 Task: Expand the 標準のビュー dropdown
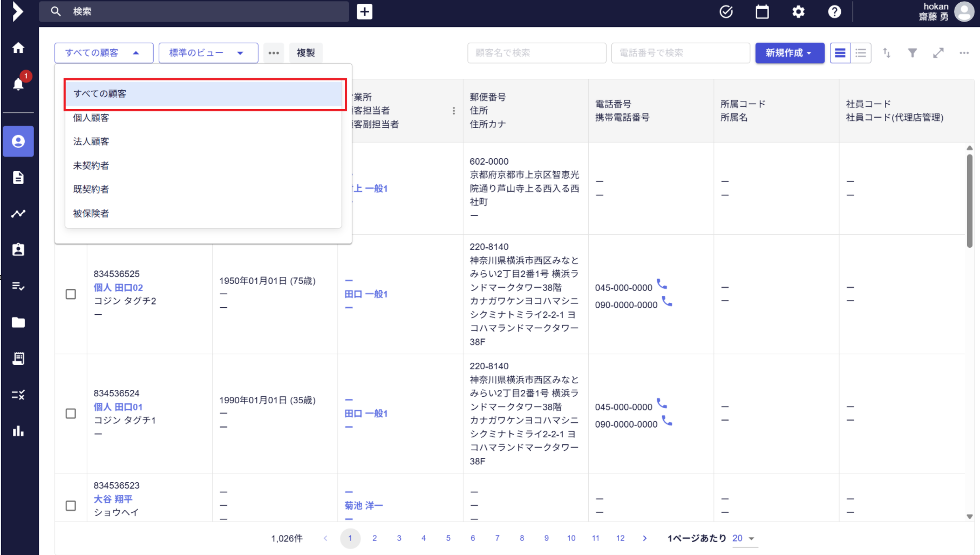[208, 53]
